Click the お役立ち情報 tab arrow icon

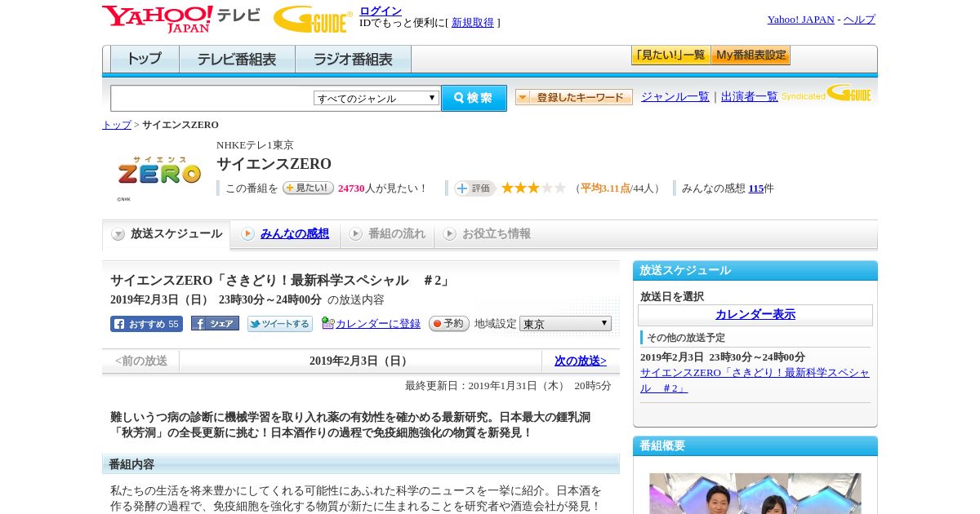[x=449, y=234]
